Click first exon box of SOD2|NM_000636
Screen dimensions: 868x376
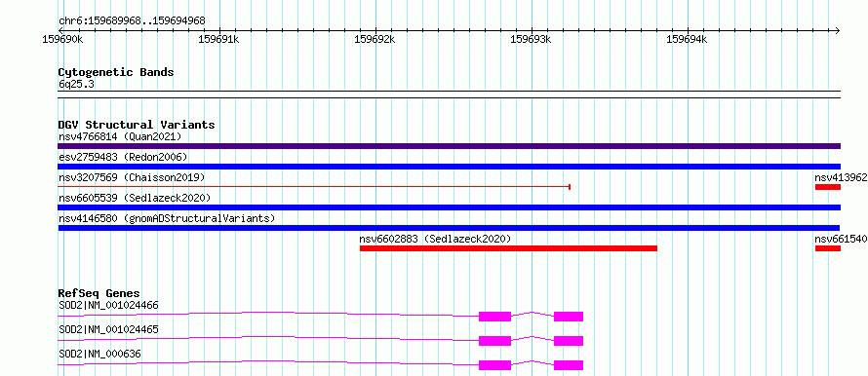click(x=494, y=365)
